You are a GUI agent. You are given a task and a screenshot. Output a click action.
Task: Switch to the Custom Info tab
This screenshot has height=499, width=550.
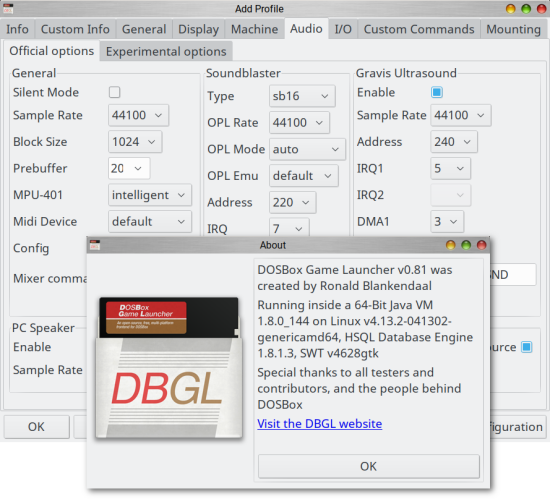75,29
